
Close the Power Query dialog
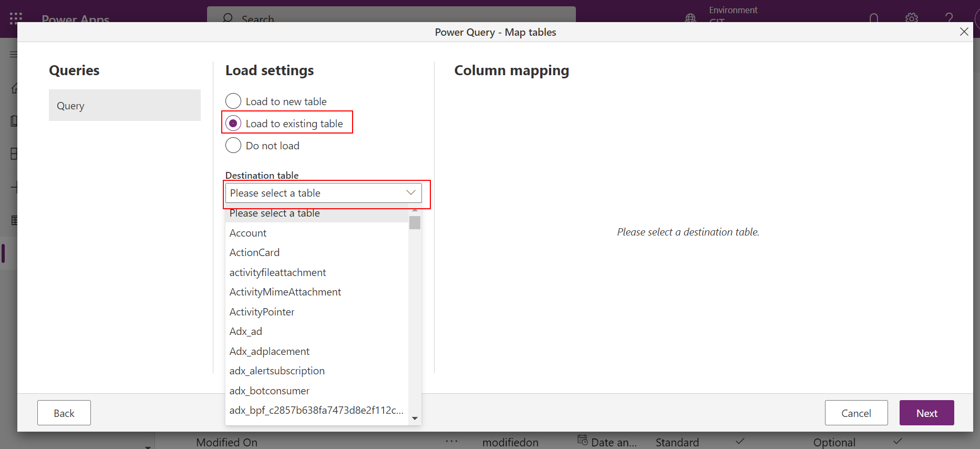click(964, 32)
